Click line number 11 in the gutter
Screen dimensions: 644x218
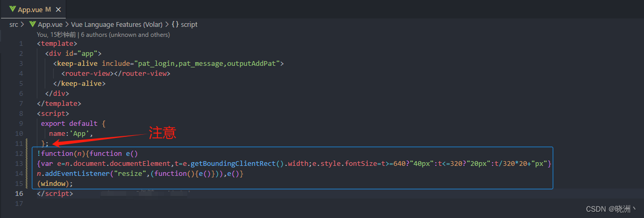click(19, 143)
